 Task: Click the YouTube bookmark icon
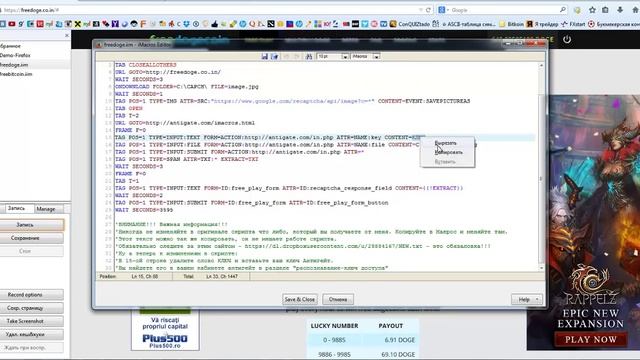point(12,24)
